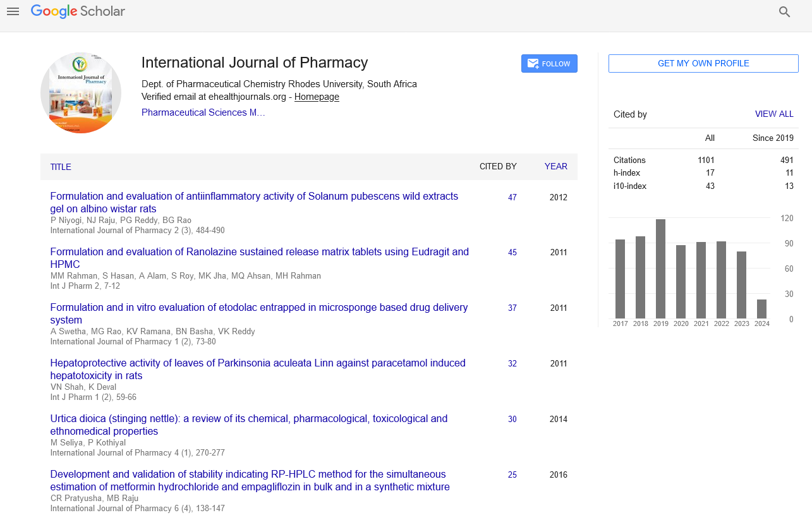Click authors line A Swetha, MG Rao
This screenshot has width=812, height=520.
153,331
